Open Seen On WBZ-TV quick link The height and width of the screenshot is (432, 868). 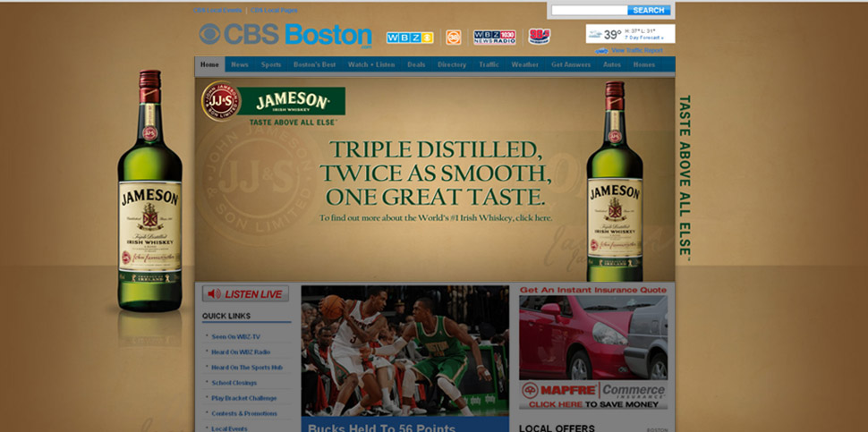click(236, 336)
